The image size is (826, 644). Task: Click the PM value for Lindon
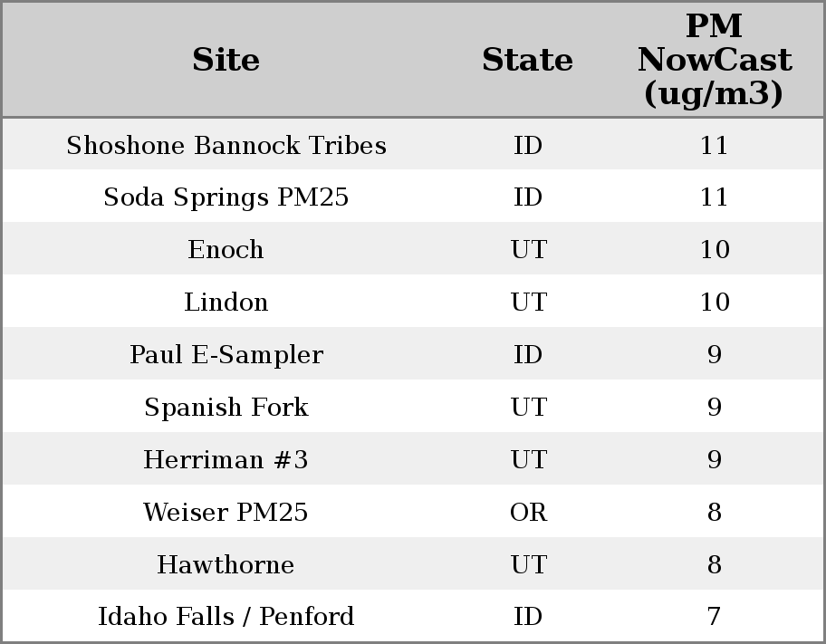(x=714, y=303)
